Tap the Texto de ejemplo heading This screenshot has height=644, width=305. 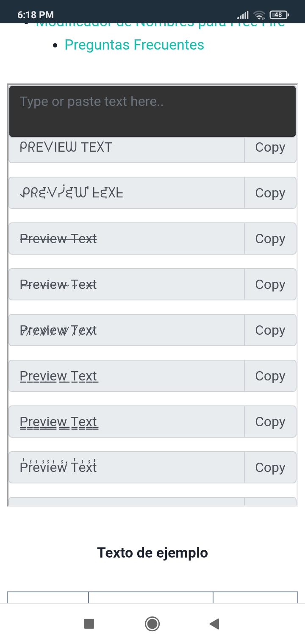point(152,552)
